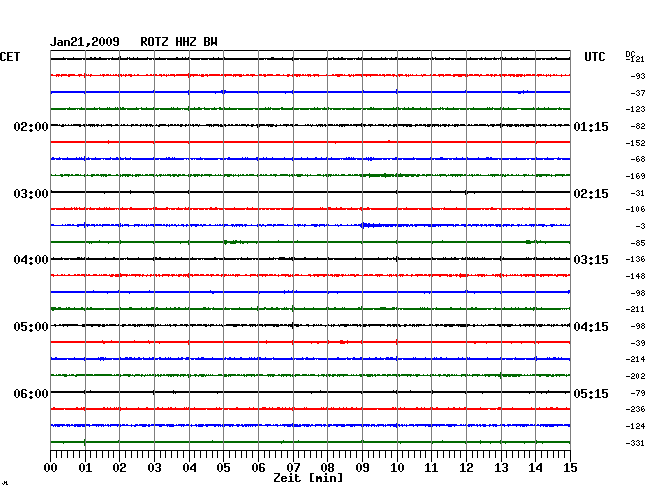Click the DC offset value -37
The image size is (650, 494).
[638, 93]
